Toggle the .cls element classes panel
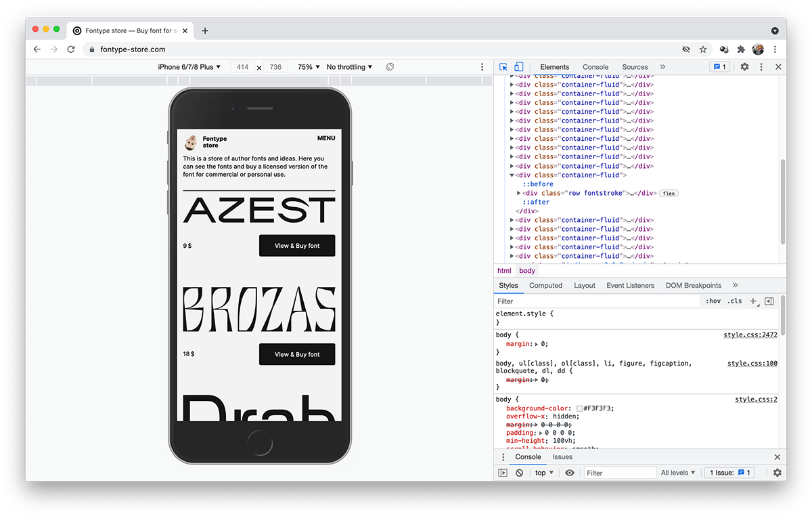This screenshot has height=518, width=812. click(735, 301)
